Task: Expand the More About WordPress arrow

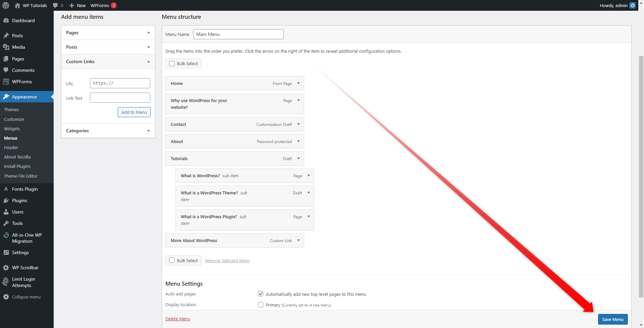Action: 299,240
